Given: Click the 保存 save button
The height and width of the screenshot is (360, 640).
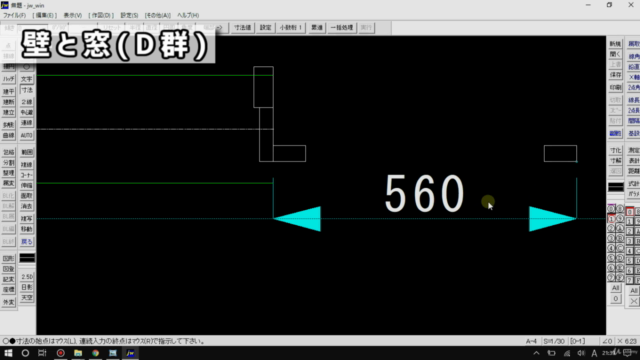Looking at the screenshot, I should [x=615, y=75].
